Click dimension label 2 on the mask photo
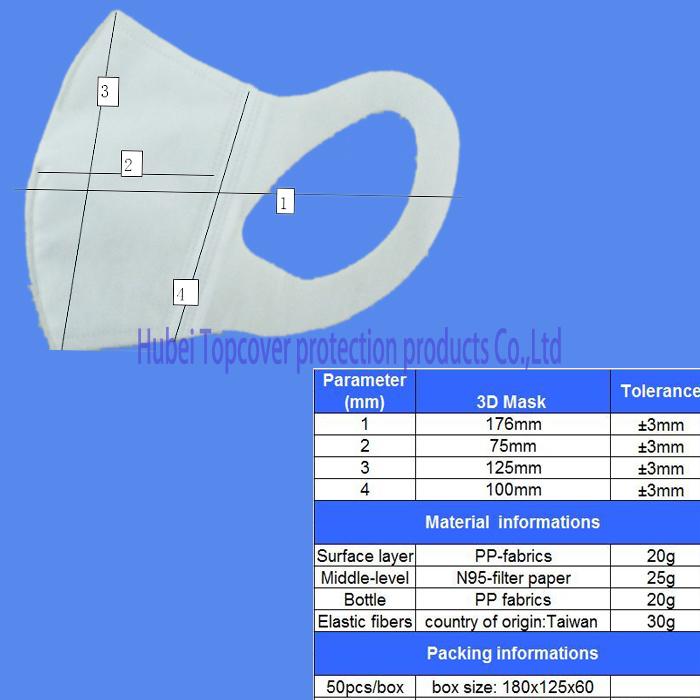 pyautogui.click(x=132, y=163)
